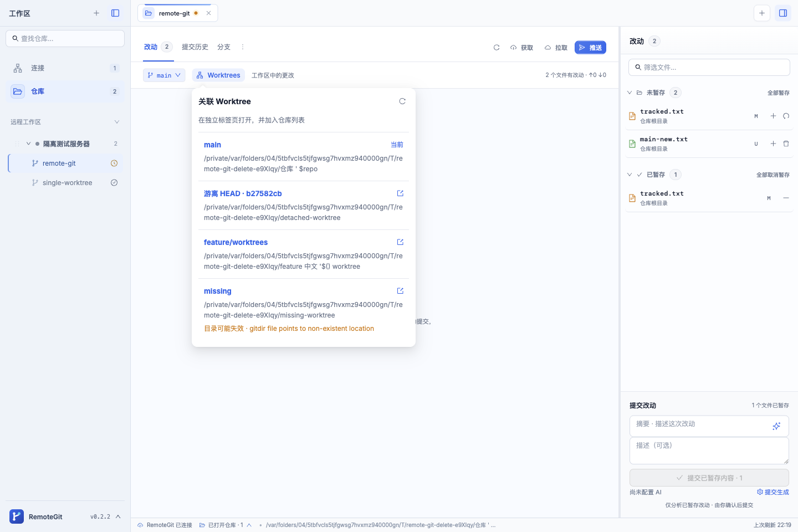
Task: Click the 游离 HEAD · b27582cb worktree name
Action: (x=243, y=193)
